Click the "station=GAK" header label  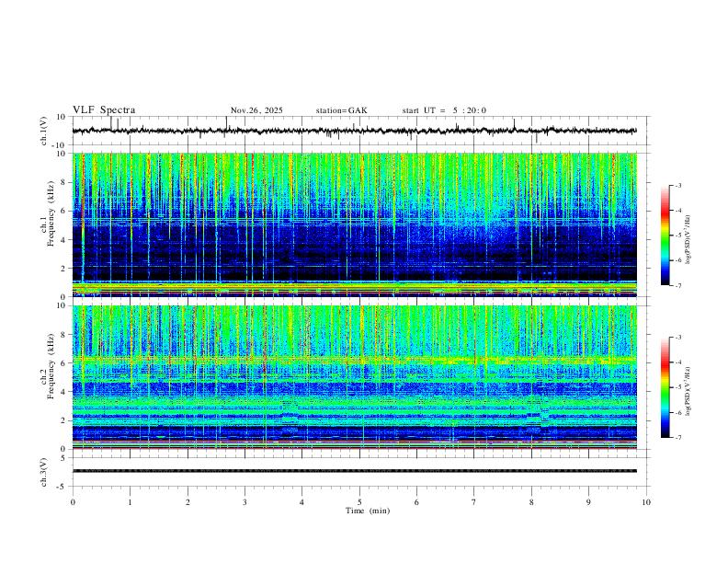point(341,110)
